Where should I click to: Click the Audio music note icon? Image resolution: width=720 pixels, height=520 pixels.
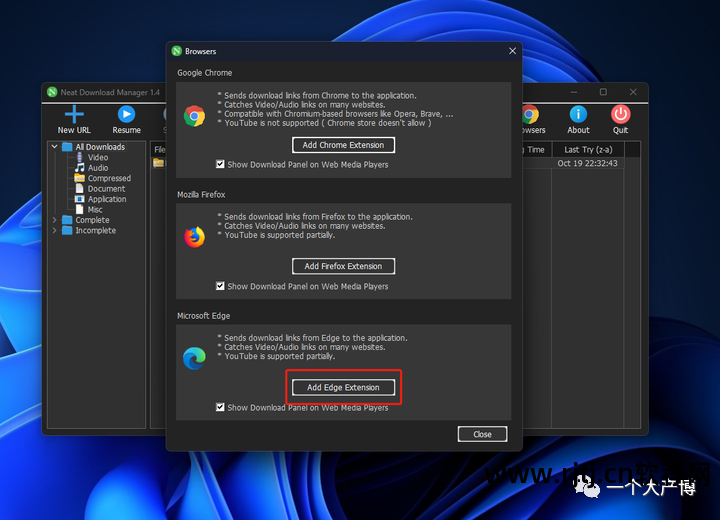coord(80,168)
